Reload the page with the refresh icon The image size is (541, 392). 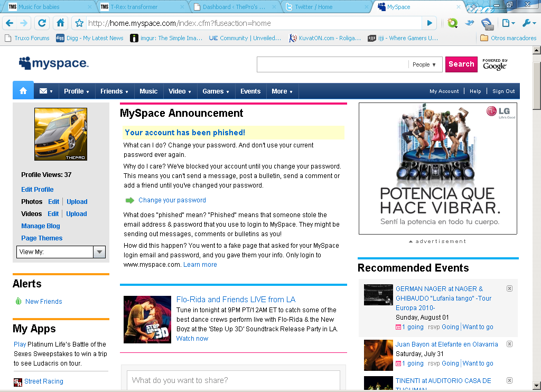[42, 23]
